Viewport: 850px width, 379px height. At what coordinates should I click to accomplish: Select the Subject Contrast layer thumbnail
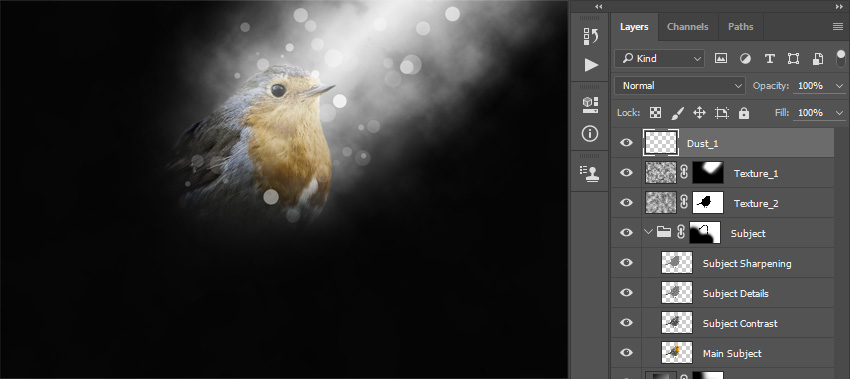(677, 323)
